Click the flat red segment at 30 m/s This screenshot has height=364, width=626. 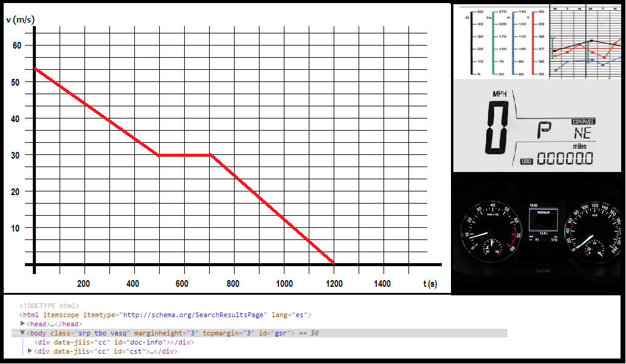coord(185,155)
